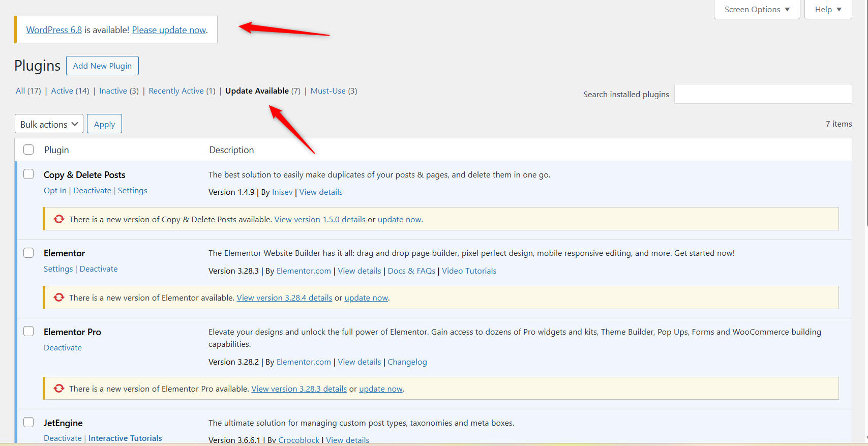Viewport: 868px width, 446px height.
Task: Open the Inisev author link
Action: click(282, 192)
